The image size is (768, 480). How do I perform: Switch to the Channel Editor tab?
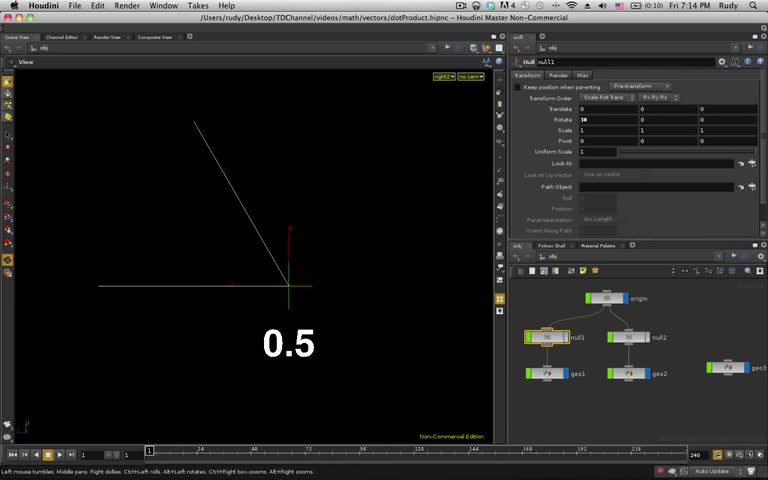click(x=62, y=37)
